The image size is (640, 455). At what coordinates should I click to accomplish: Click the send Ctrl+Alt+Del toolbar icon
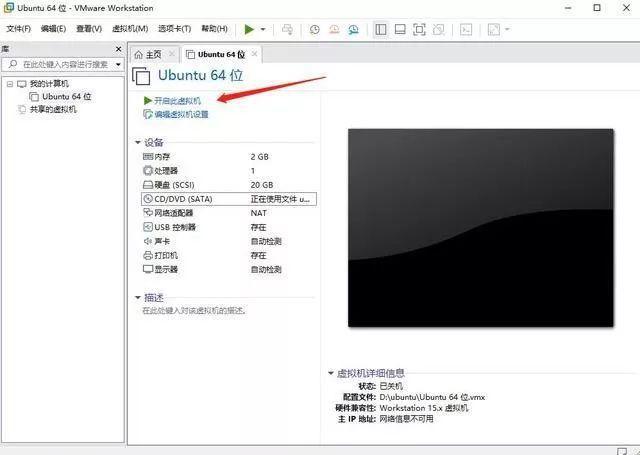(x=288, y=29)
